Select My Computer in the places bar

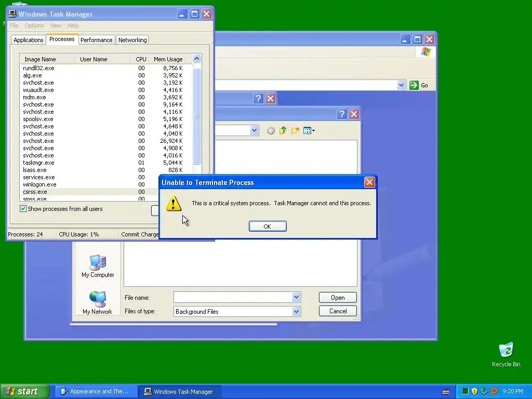[x=98, y=265]
